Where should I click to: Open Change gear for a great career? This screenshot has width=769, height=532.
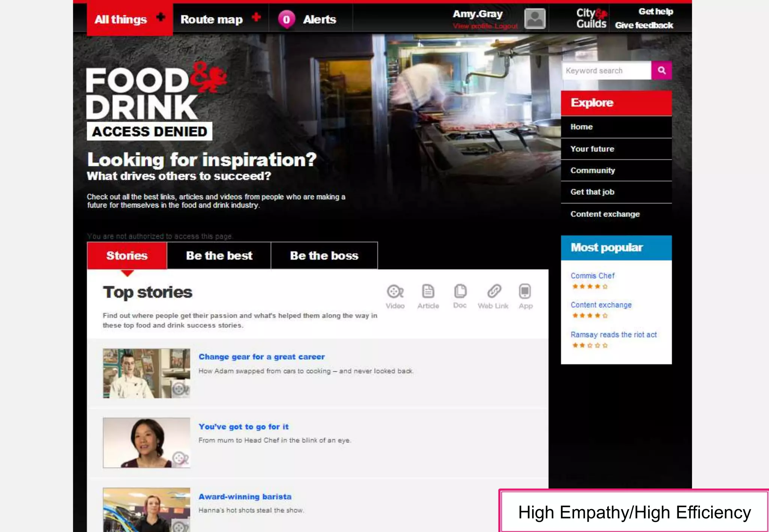(262, 357)
